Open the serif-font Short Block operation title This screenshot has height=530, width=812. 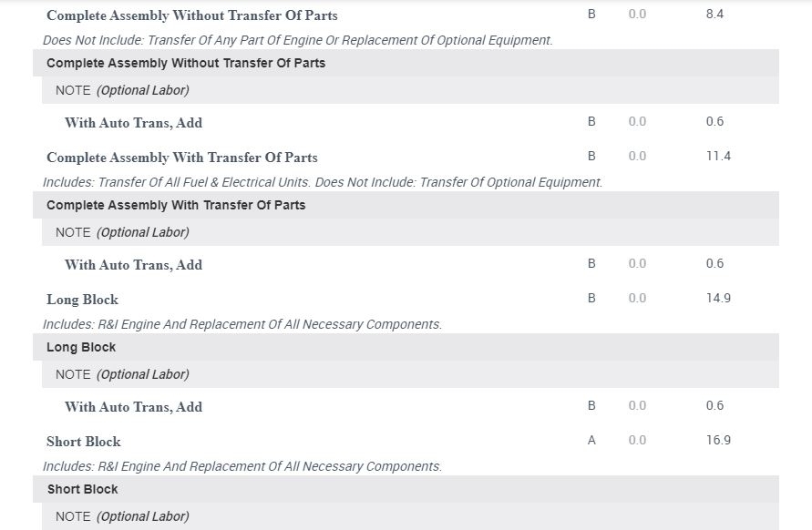[84, 442]
